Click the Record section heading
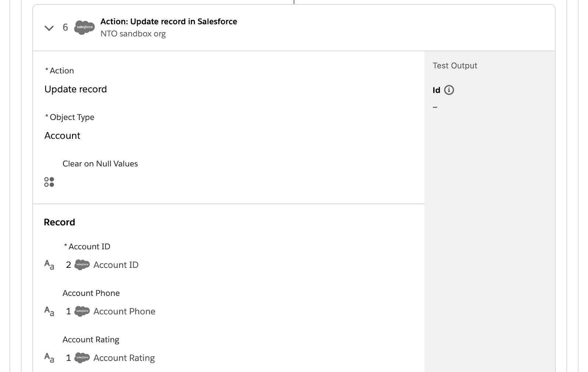The width and height of the screenshot is (588, 372). pyautogui.click(x=60, y=222)
